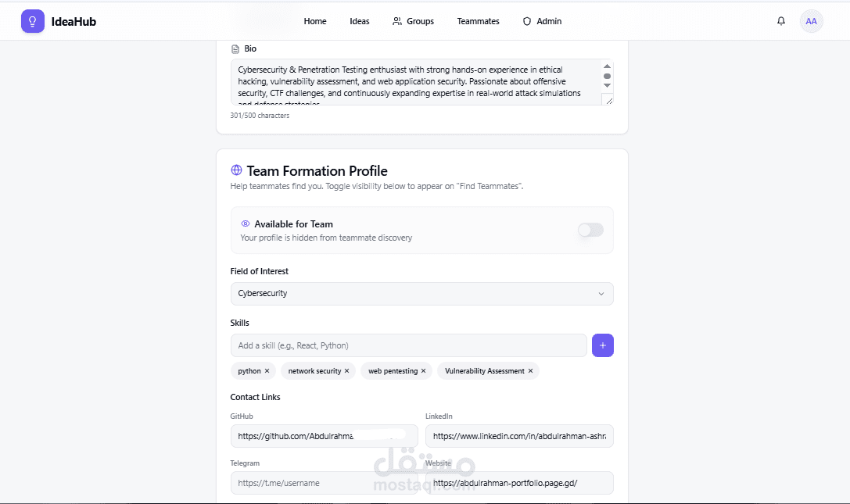Go to the Home nav item
The width and height of the screenshot is (850, 504).
pyautogui.click(x=315, y=21)
